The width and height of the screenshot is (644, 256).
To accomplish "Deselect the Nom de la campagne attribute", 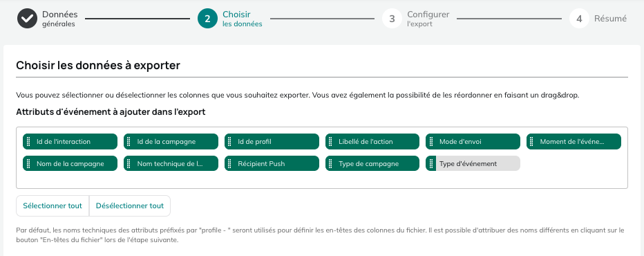I will point(70,163).
